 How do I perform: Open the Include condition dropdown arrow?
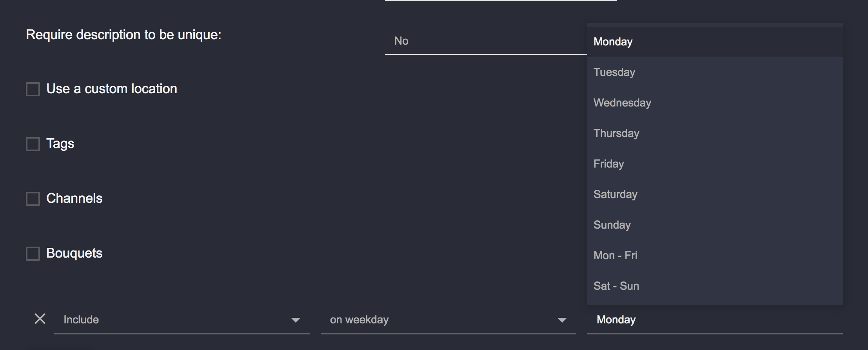coord(296,320)
